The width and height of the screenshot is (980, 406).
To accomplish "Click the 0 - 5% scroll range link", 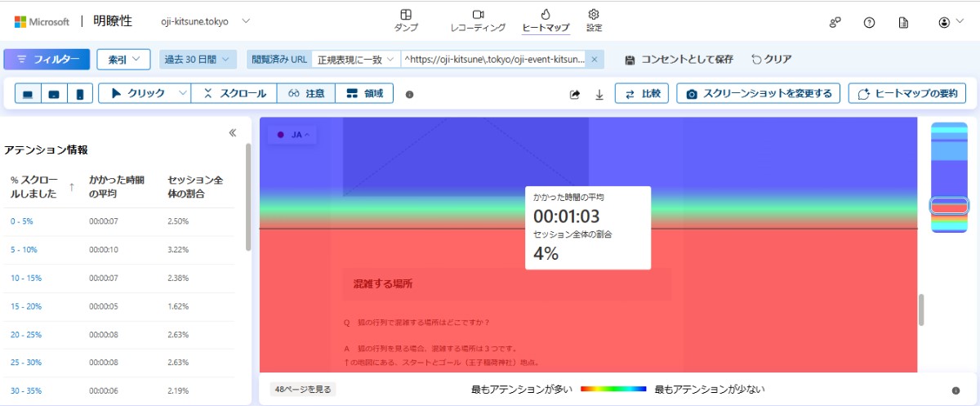I will 22,221.
